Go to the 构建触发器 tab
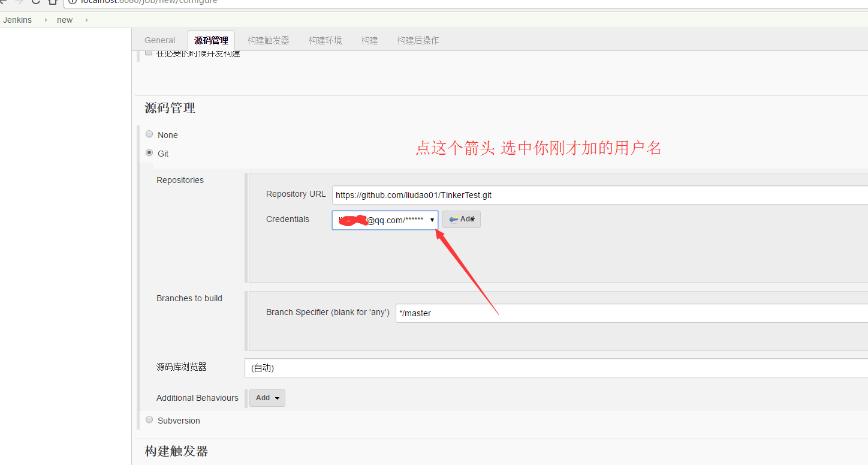 point(268,40)
